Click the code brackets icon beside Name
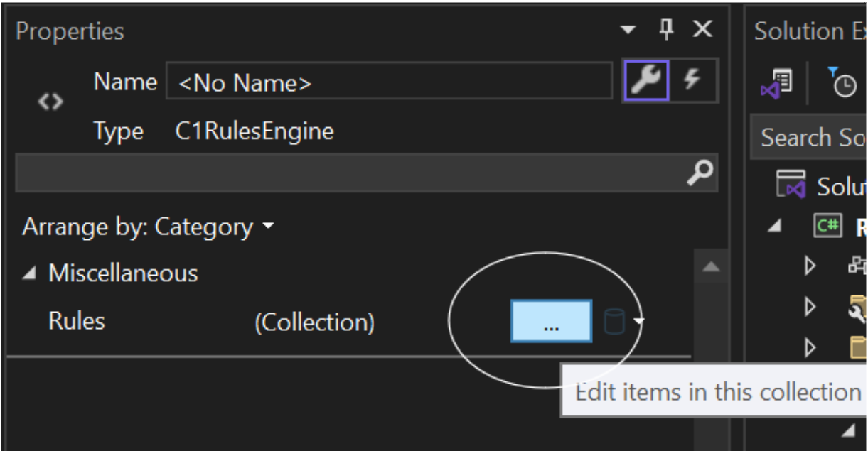This screenshot has height=451, width=868. coord(50,102)
